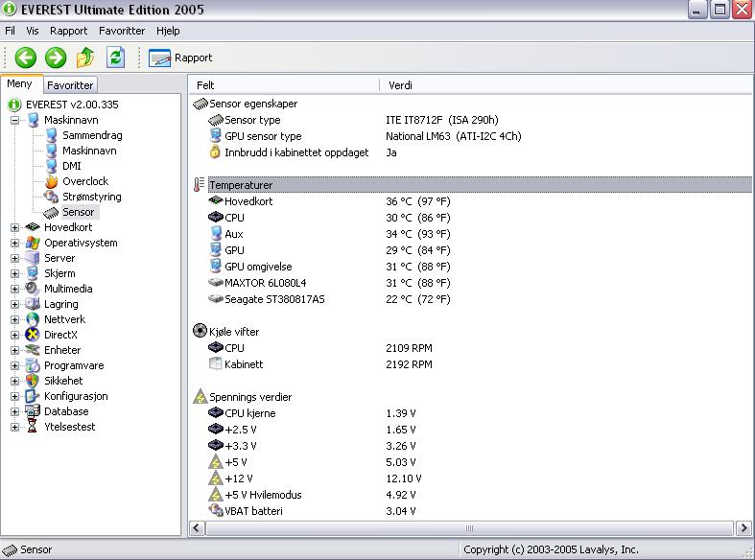Viewport: 755px width, 560px height.
Task: Click the horizontal scrollbar thumb
Action: [x=469, y=528]
